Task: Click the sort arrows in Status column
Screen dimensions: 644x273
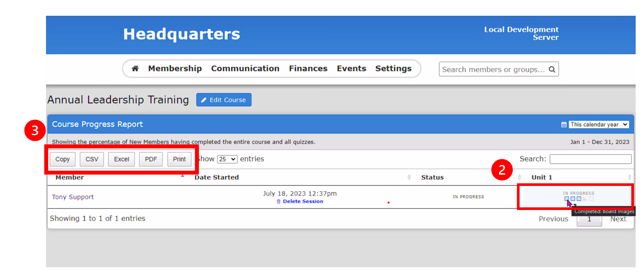Action: pos(520,177)
